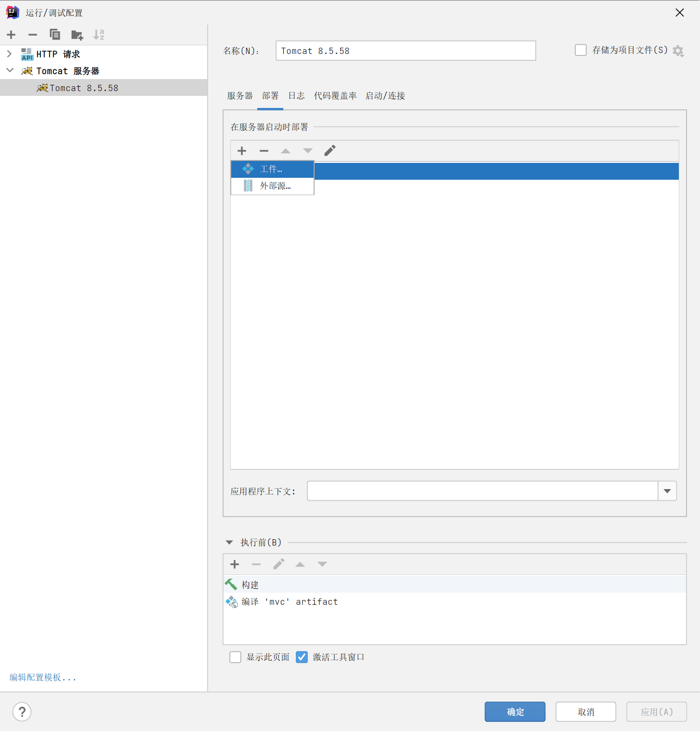Add deployment item in 在服务器启动时部署 toolbar
The image size is (700, 731).
coord(242,151)
